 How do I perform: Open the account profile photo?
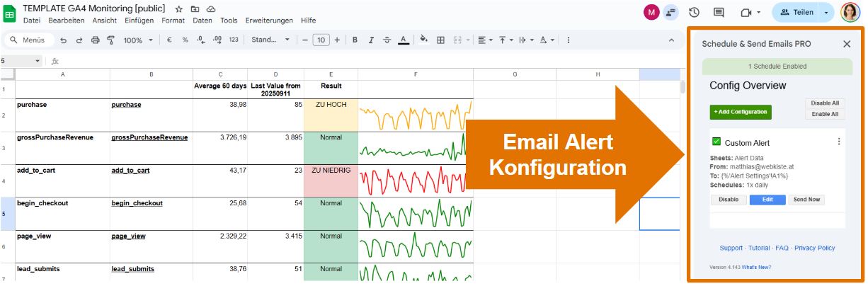click(850, 12)
